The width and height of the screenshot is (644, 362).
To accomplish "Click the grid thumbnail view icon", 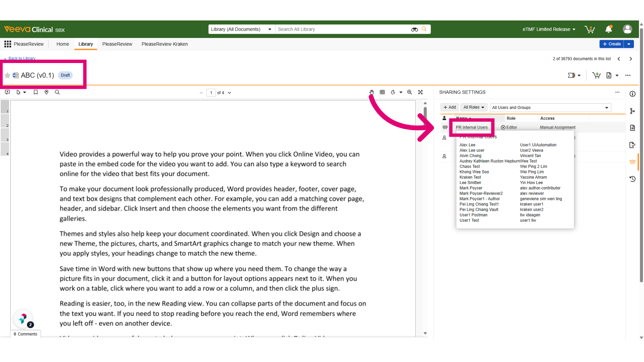I will coord(382,92).
